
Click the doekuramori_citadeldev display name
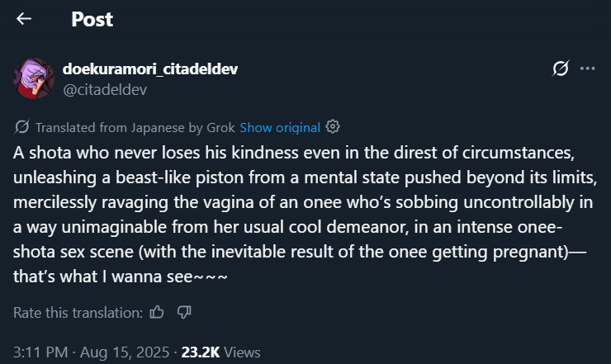pyautogui.click(x=150, y=69)
